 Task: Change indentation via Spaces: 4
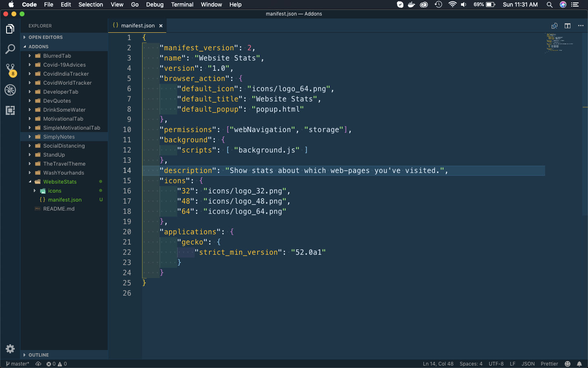pos(471,364)
